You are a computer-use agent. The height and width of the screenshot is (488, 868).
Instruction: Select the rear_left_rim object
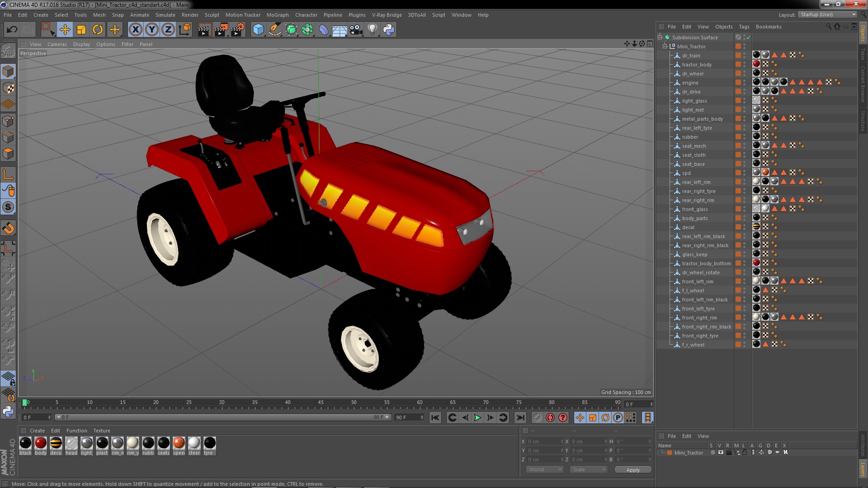coord(696,182)
